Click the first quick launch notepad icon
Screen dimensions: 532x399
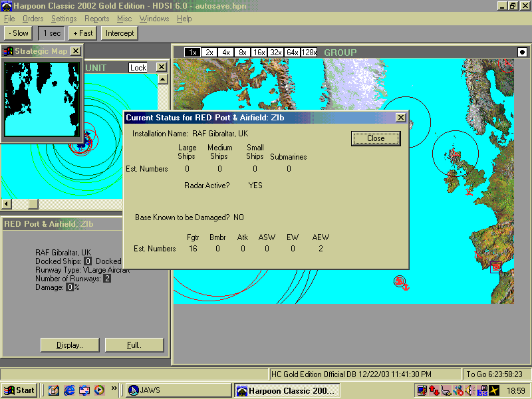54,390
